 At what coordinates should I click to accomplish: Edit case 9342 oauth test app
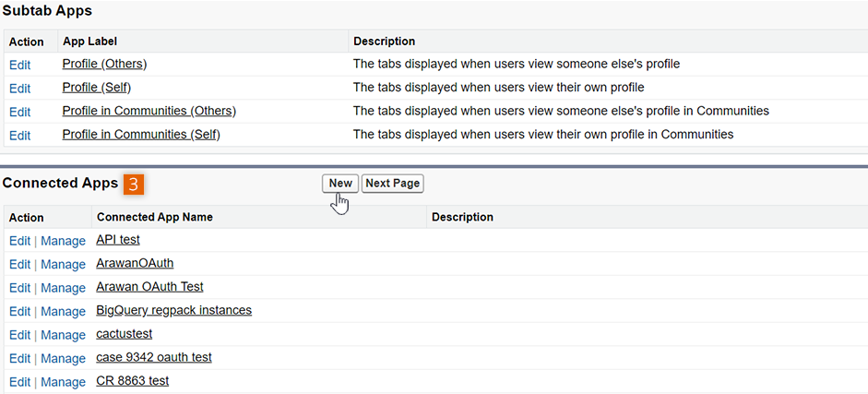[x=20, y=359]
